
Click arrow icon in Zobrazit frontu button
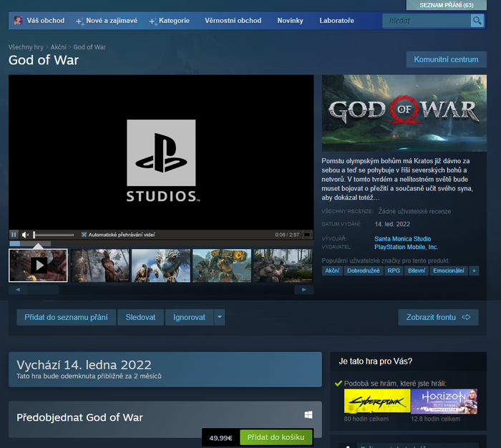click(467, 317)
